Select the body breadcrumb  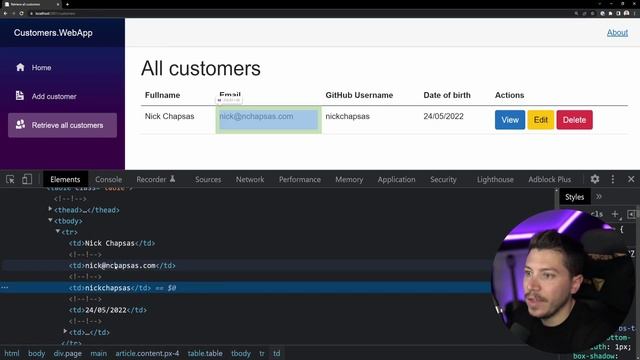click(36, 353)
